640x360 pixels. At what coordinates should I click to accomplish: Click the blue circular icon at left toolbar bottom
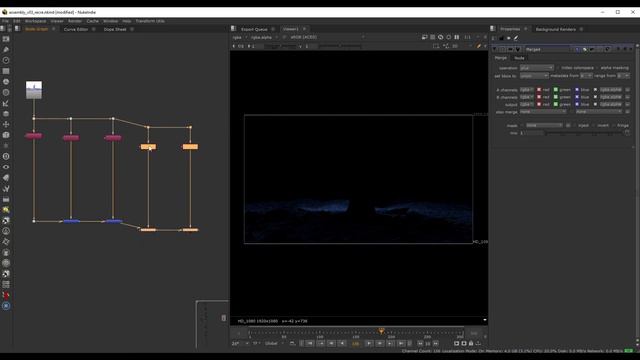(x=6, y=306)
